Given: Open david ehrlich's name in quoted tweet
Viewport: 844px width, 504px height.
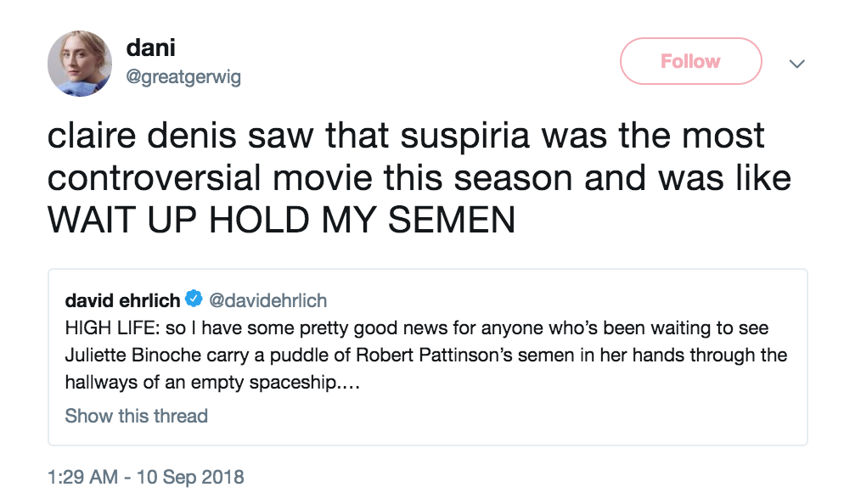Looking at the screenshot, I should pos(123,300).
